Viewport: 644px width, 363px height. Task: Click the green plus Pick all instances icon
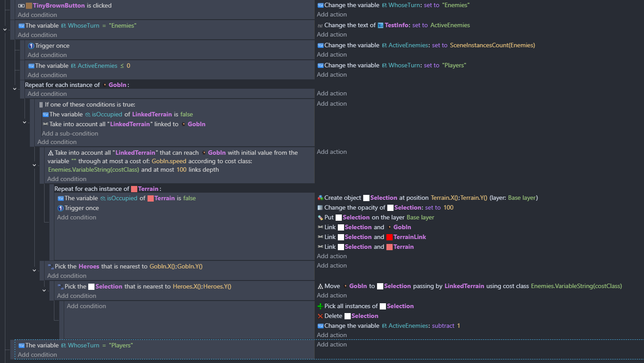pyautogui.click(x=320, y=306)
